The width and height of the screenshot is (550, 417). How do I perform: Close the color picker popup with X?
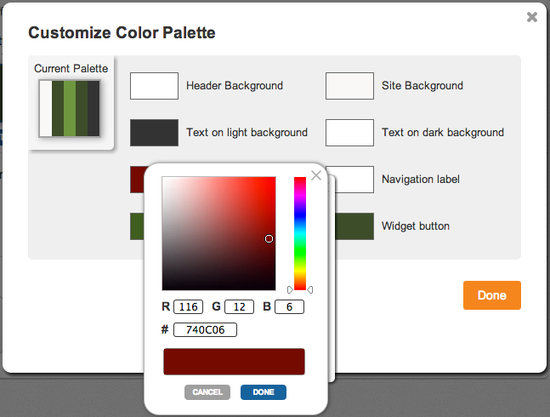point(316,175)
